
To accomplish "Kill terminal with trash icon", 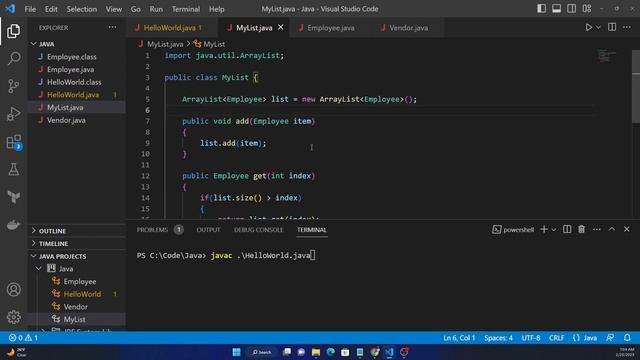I will pos(581,229).
